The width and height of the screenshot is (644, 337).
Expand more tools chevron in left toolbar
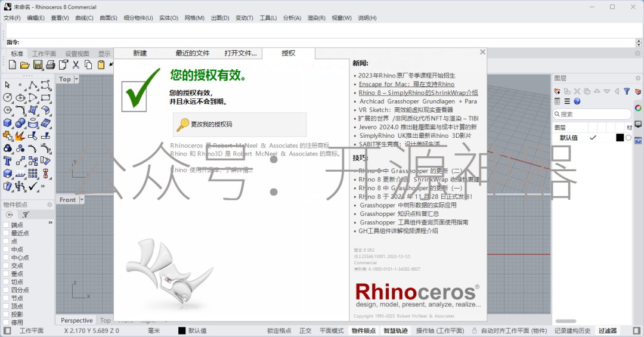(43, 186)
